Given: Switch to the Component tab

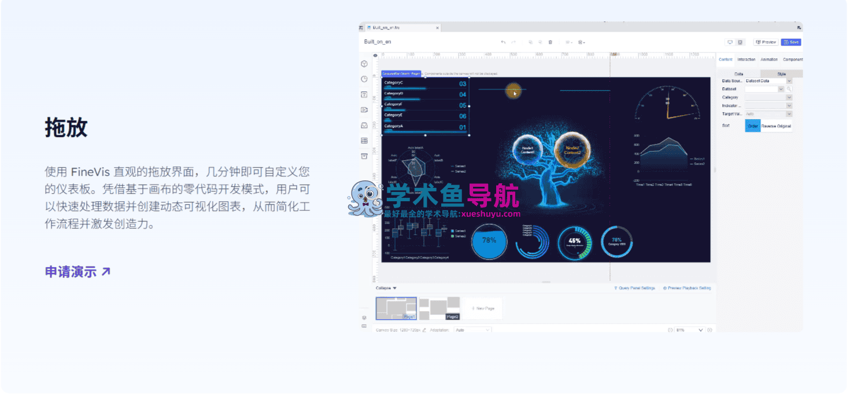Looking at the screenshot, I should [792, 60].
